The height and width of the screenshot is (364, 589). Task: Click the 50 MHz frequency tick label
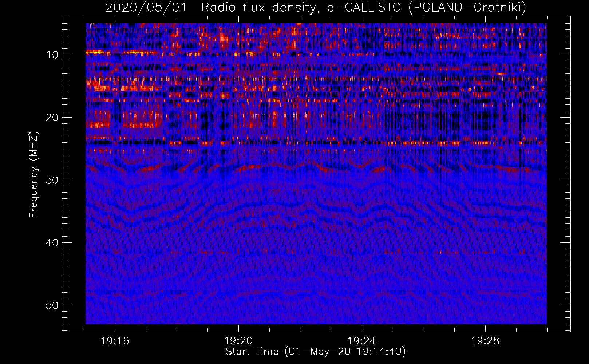(x=52, y=305)
